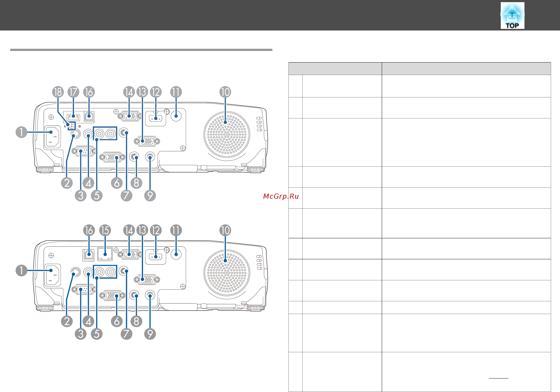Select callout number 17 in the diagram
The height and width of the screenshot is (392, 560).
click(73, 92)
